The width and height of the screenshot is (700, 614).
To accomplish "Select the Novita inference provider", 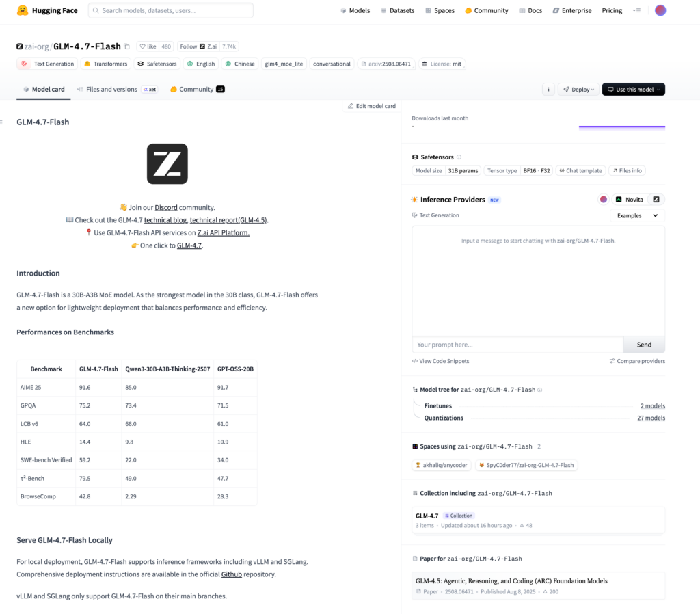I will pyautogui.click(x=630, y=200).
